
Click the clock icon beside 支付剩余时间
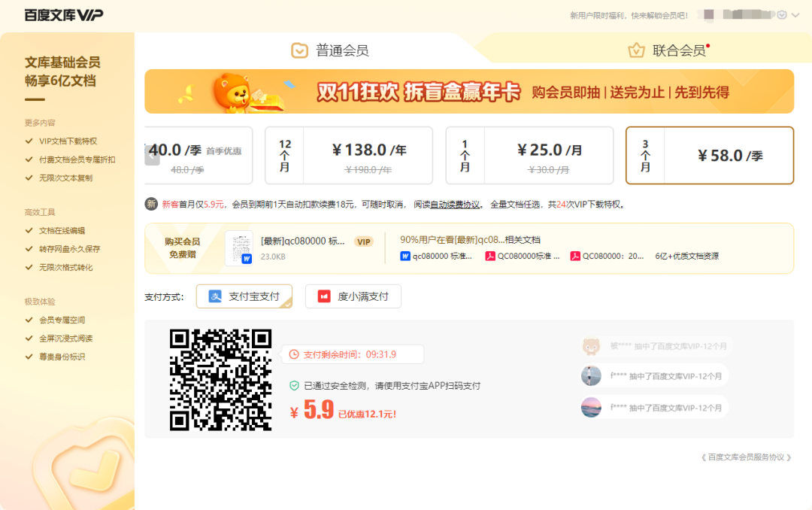[x=294, y=354]
